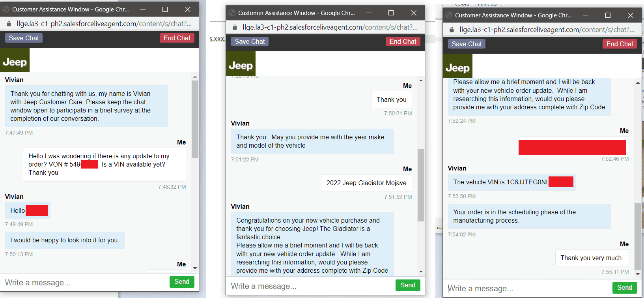The height and width of the screenshot is (298, 644).
Task: Click the 7:53:50 PM timestamp
Action: [461, 196]
